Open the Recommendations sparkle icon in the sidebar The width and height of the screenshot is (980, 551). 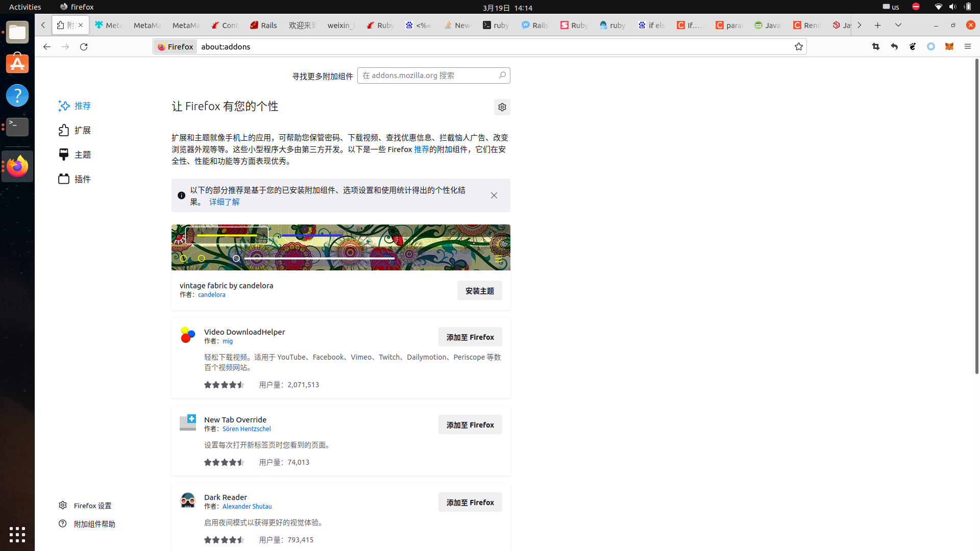pos(64,106)
